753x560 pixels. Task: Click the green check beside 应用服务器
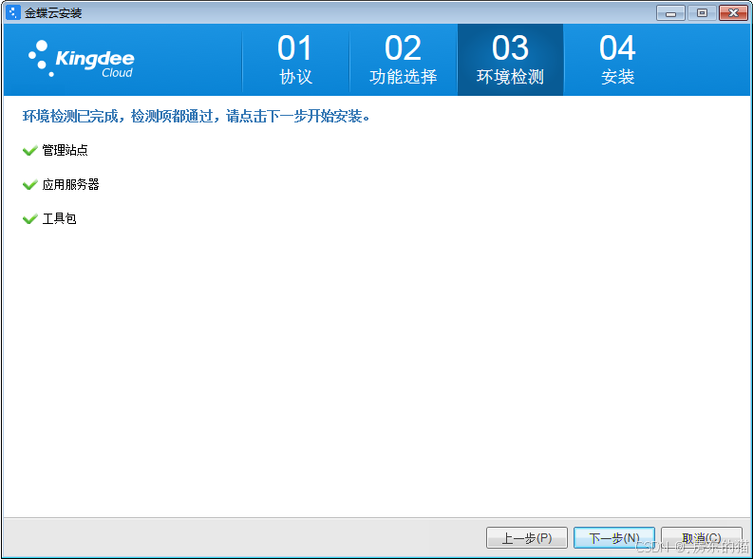coord(29,185)
